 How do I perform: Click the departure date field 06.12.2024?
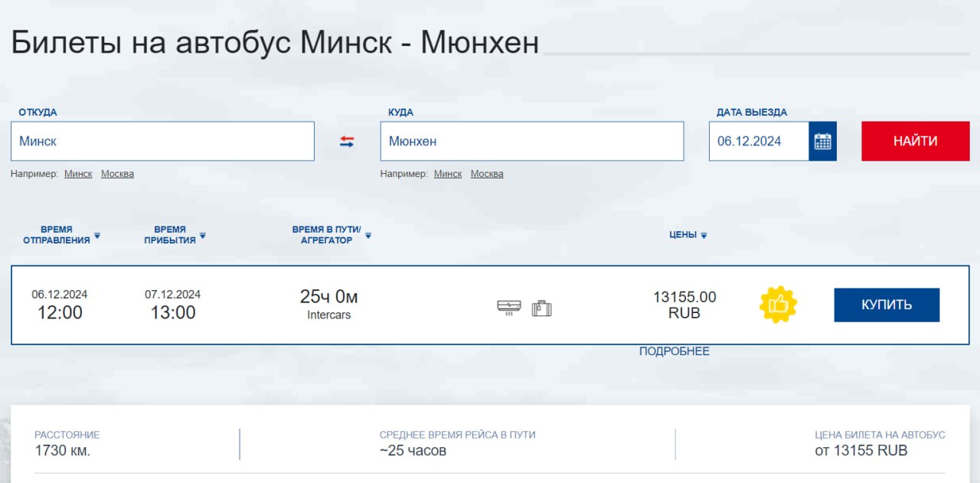[x=758, y=142]
